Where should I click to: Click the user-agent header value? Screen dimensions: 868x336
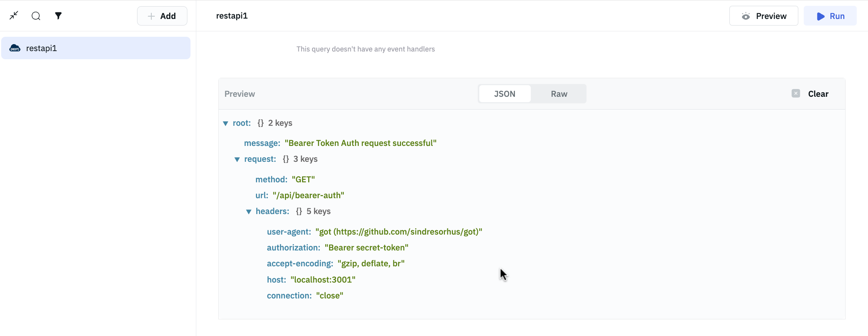pos(398,232)
